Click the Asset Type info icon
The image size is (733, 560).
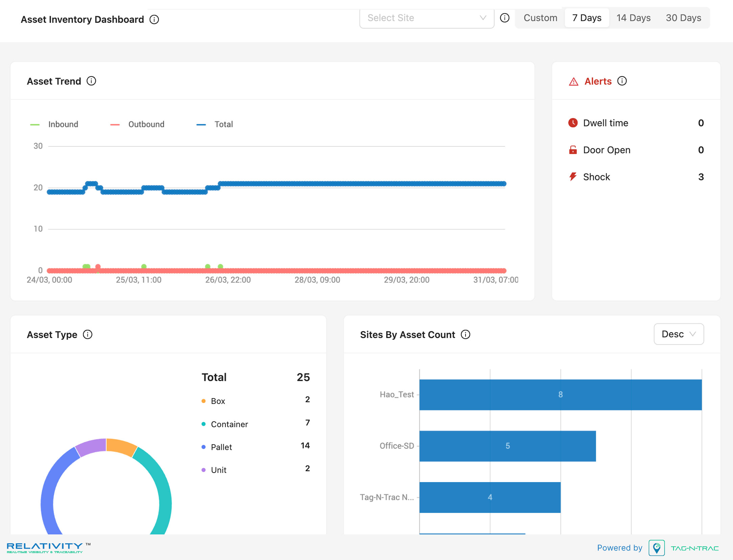click(88, 334)
